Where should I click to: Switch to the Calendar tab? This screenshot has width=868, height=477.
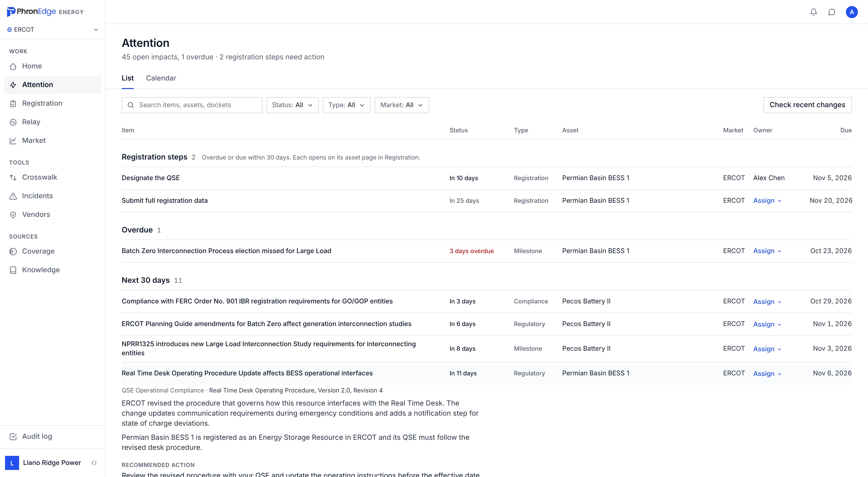coord(161,78)
